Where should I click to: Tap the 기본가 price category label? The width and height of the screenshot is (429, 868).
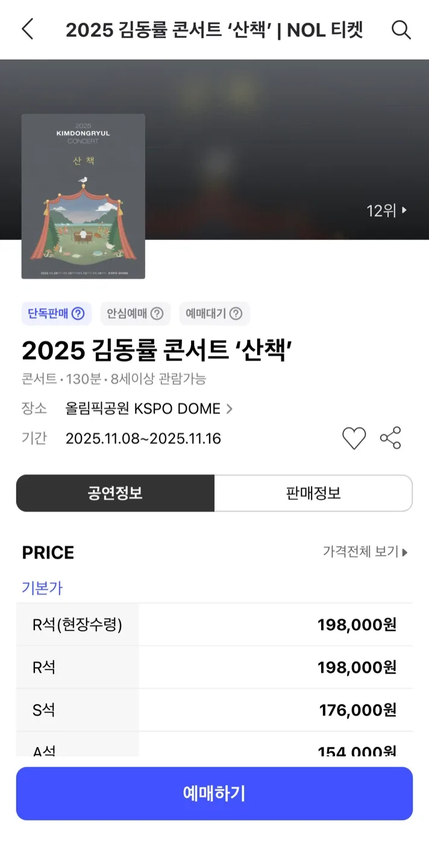click(42, 588)
